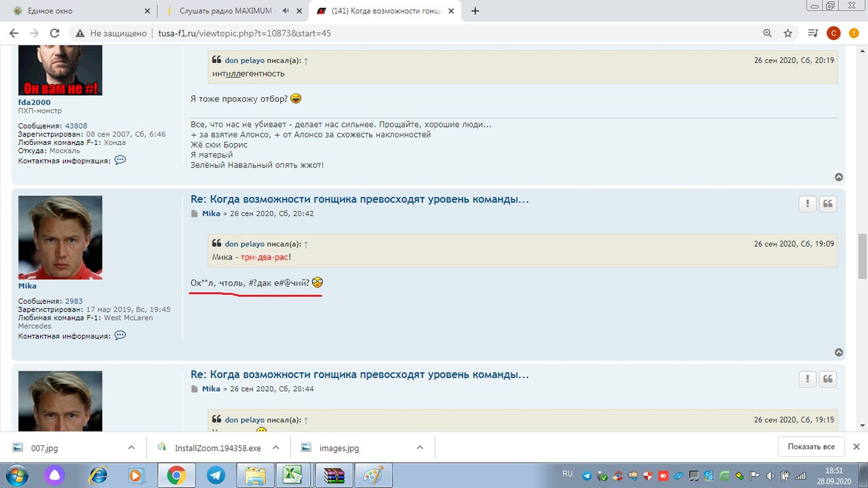Click the anchor icon at bottom of Mika's post

(x=839, y=352)
